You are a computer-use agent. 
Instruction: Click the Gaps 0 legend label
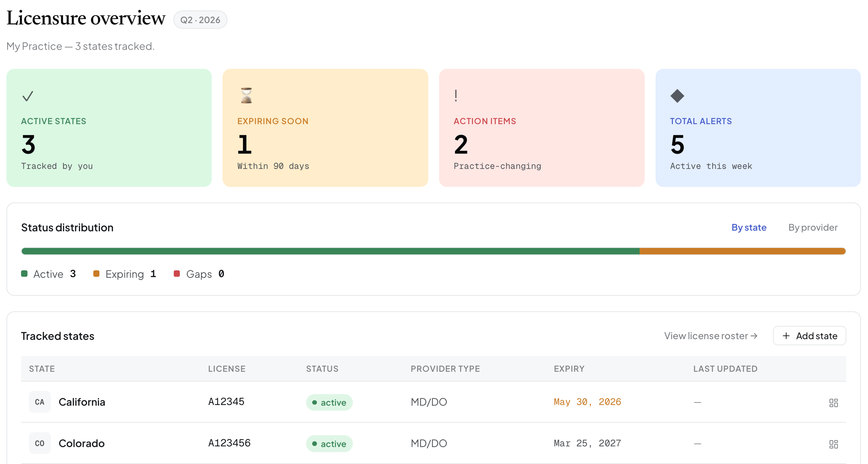pos(205,274)
